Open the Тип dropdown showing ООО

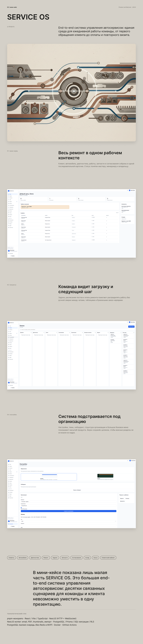(x=69, y=521)
